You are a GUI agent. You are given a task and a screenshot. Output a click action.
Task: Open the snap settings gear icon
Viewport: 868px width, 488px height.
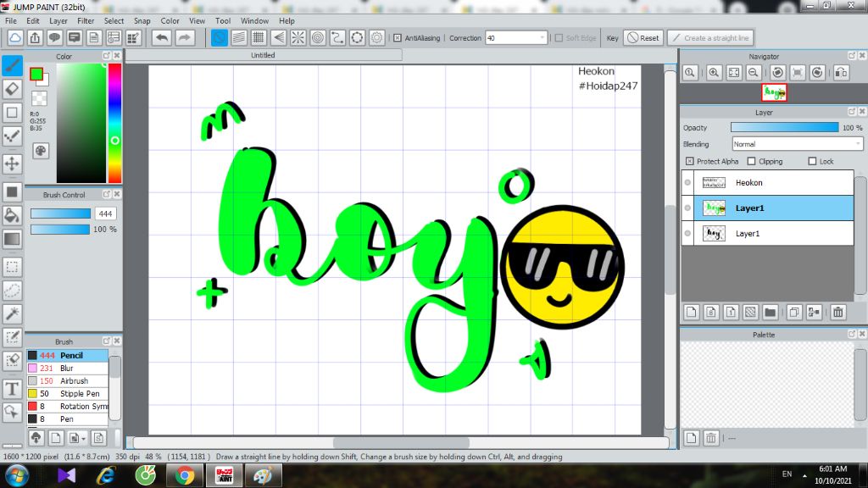pos(377,37)
